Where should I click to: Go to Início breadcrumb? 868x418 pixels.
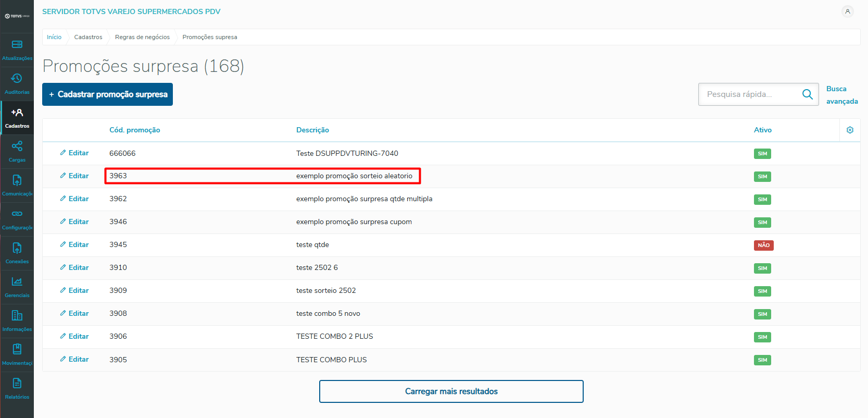(x=54, y=37)
